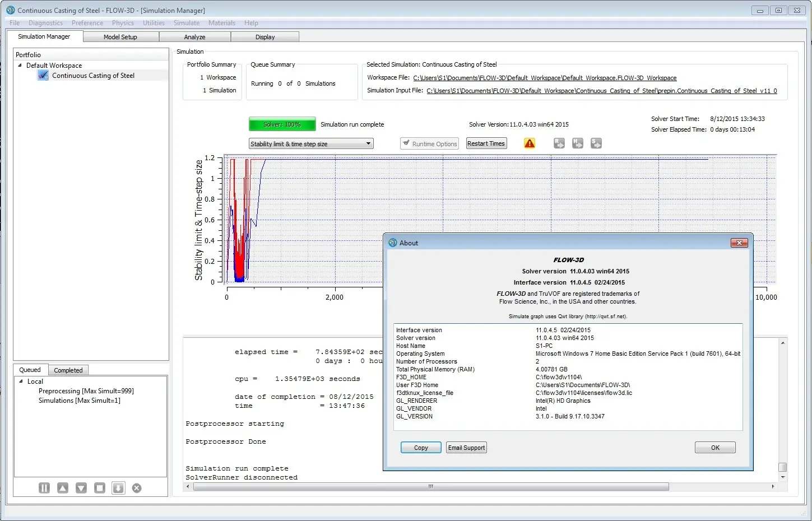Image resolution: width=812 pixels, height=521 pixels.
Task: Collapse the Local queue tree node
Action: pyautogui.click(x=21, y=382)
